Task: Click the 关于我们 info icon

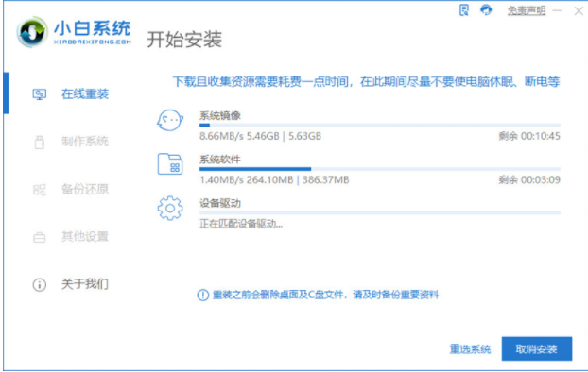Action: (x=40, y=285)
